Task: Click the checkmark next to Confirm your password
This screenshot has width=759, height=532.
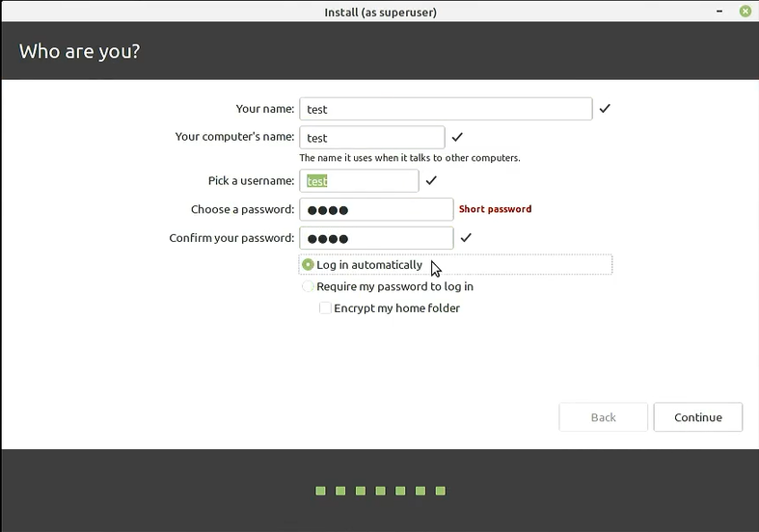Action: pyautogui.click(x=466, y=238)
